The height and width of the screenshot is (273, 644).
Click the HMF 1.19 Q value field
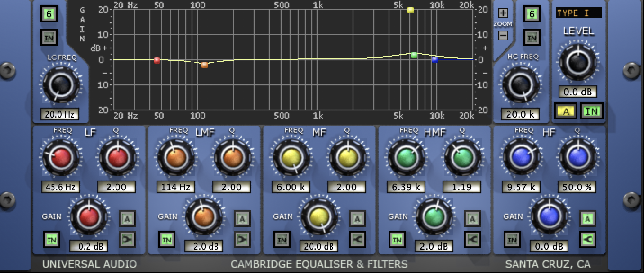click(x=462, y=187)
